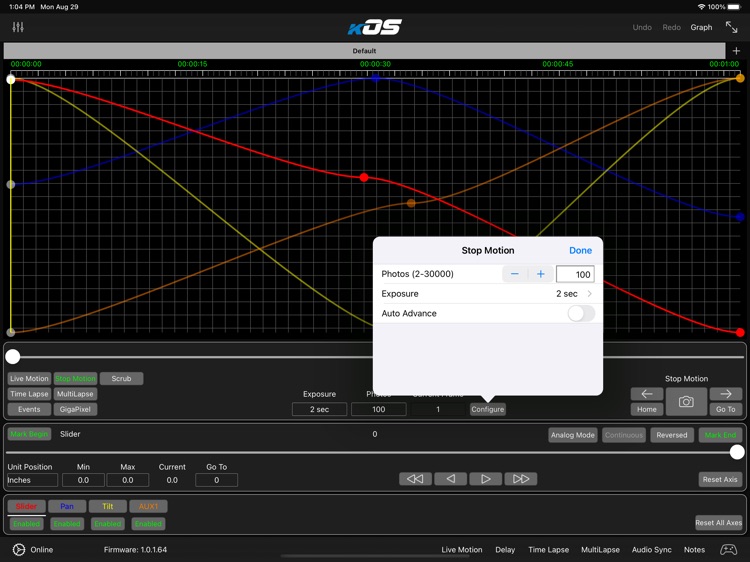The height and width of the screenshot is (562, 750).
Task: Click Mark Begin for Slider
Action: pos(29,434)
